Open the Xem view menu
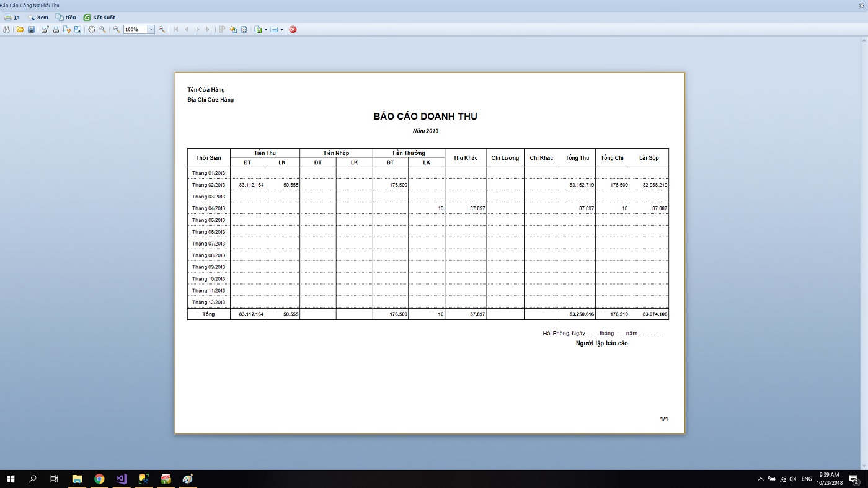The image size is (868, 488). point(37,17)
